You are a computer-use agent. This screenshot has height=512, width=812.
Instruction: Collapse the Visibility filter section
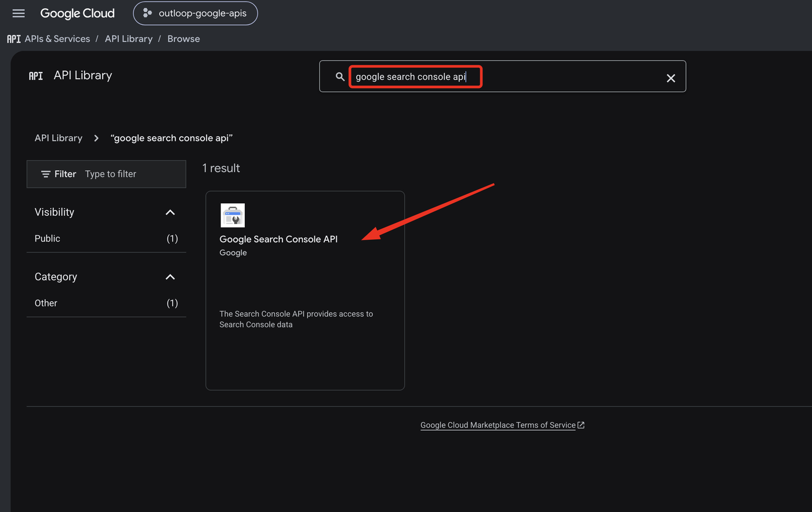[x=170, y=212]
